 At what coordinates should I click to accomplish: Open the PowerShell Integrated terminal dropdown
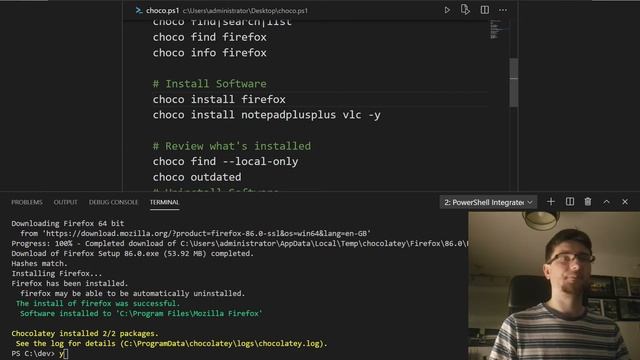[488, 202]
